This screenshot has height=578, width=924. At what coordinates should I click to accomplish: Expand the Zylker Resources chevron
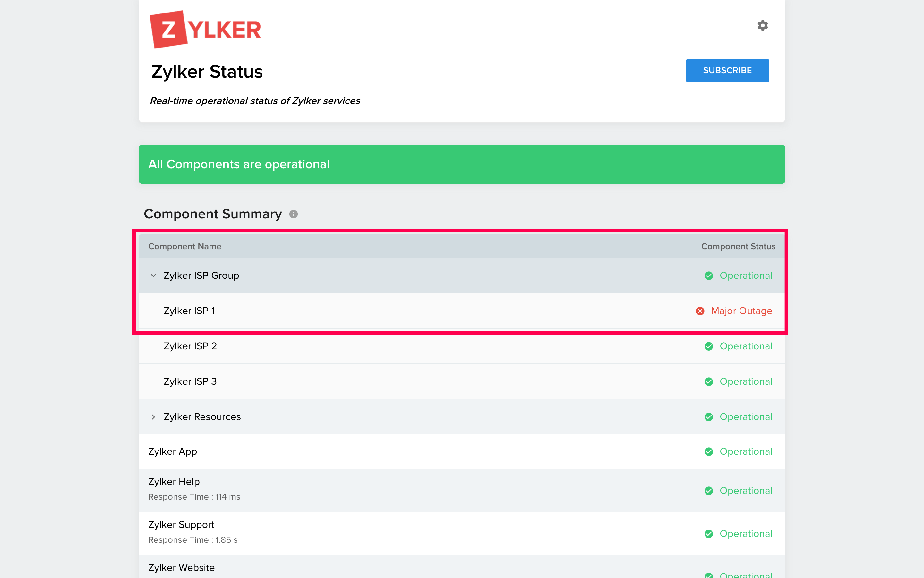tap(153, 417)
